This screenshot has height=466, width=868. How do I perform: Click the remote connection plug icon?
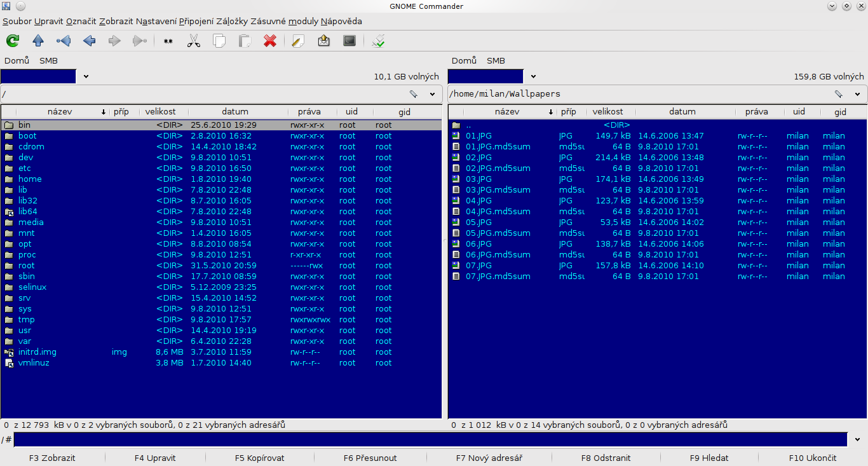pos(379,41)
